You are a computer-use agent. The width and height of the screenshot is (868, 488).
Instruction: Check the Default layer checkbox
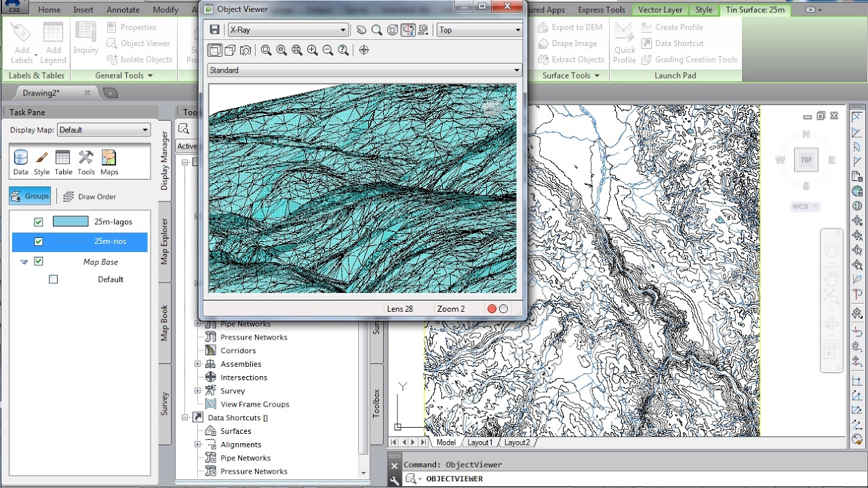(54, 279)
